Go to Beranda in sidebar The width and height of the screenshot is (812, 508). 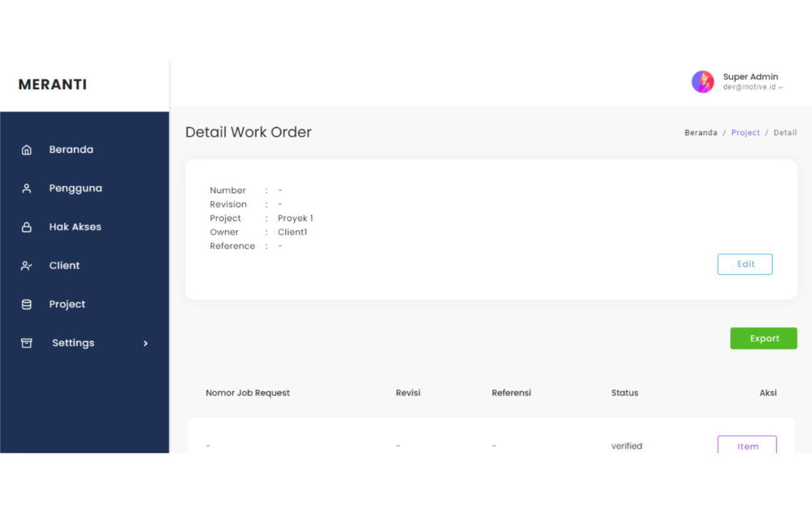point(71,150)
